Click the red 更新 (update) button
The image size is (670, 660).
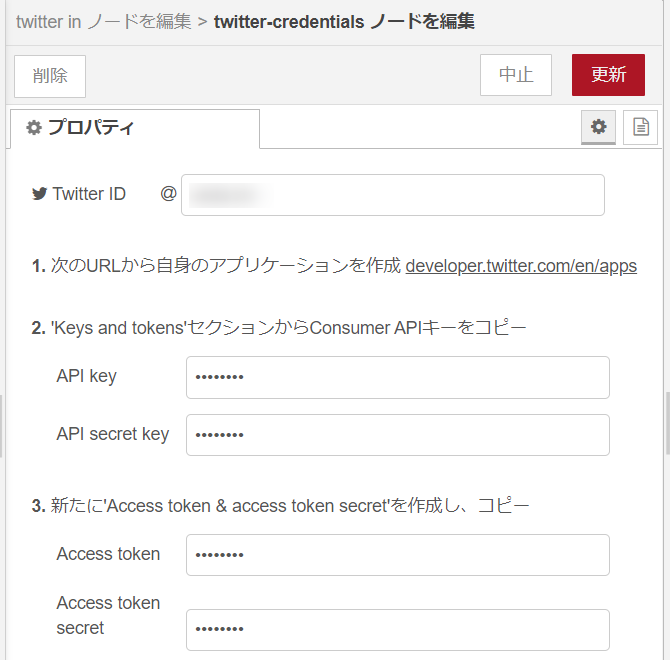[x=608, y=75]
